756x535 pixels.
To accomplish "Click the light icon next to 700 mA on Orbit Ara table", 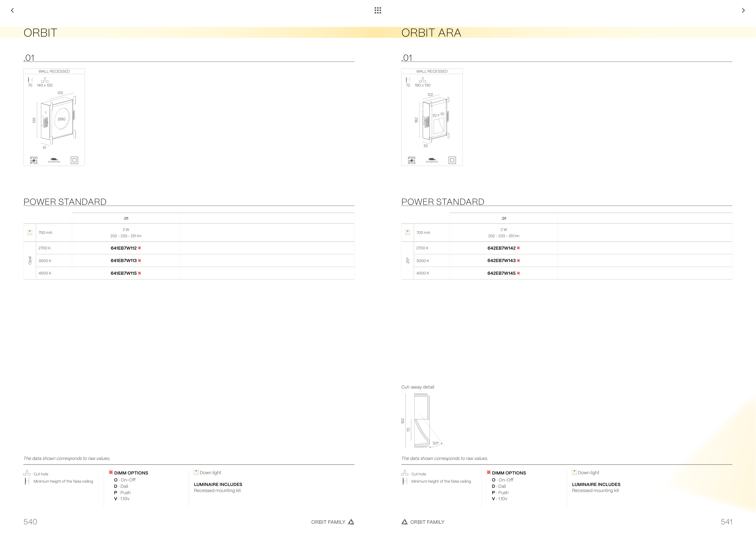I will point(408,232).
